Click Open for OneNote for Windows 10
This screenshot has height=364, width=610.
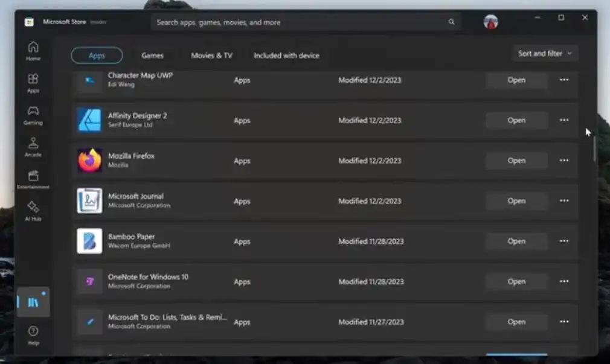[516, 282]
